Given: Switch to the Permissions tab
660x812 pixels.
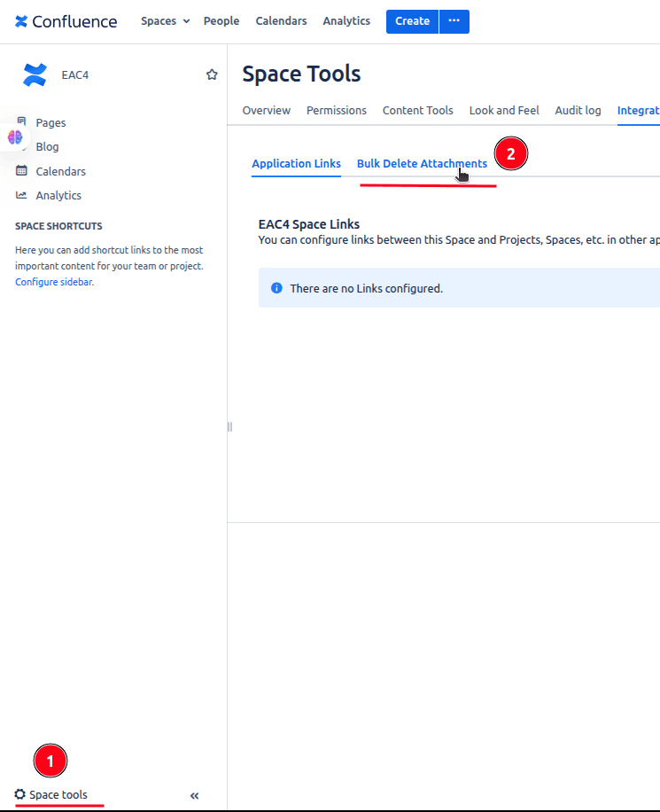Looking at the screenshot, I should (337, 111).
